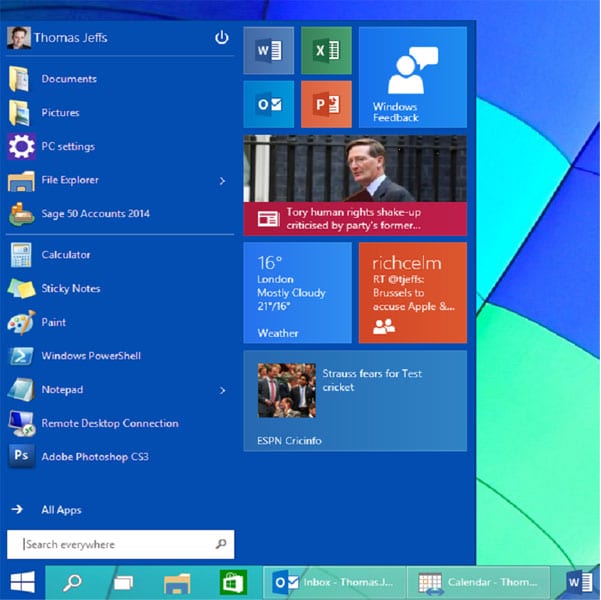Open the Excel tile
Viewport: 601px width, 600px height.
pos(326,50)
